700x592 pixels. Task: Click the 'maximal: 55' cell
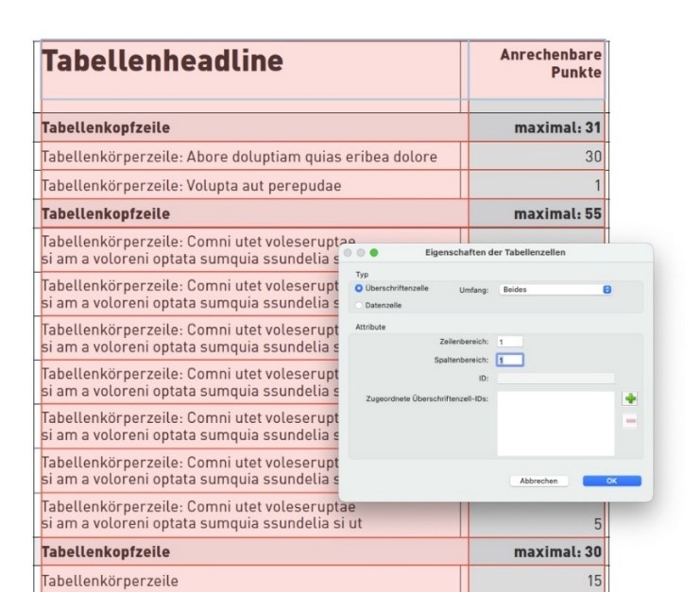pyautogui.click(x=537, y=213)
